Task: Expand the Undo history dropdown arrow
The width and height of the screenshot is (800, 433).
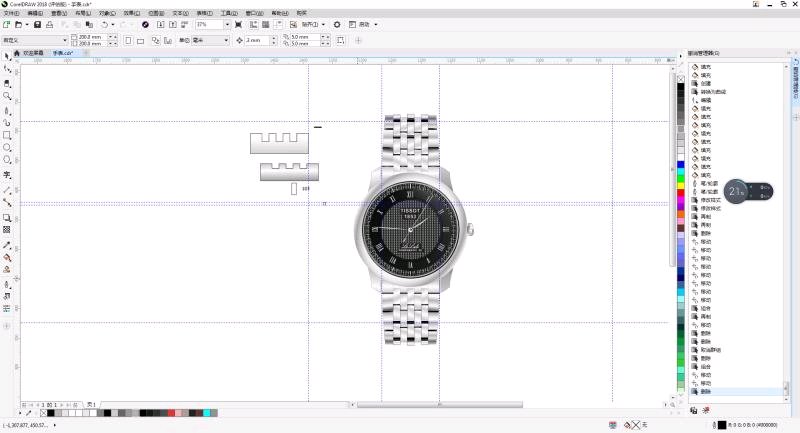Action: (x=113, y=24)
